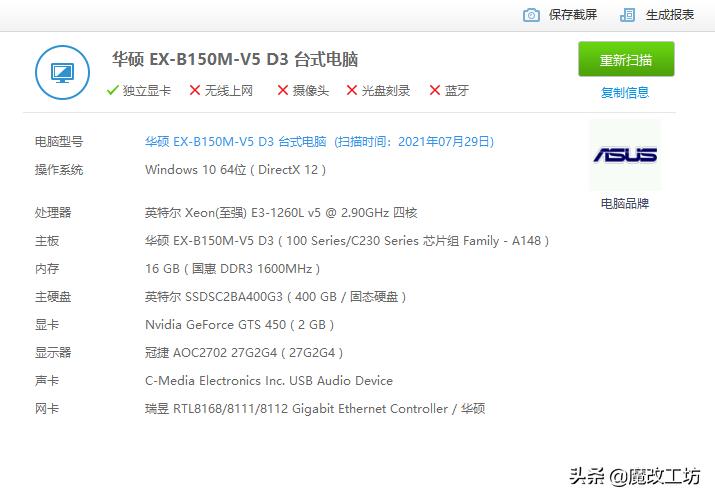Select the Windows 10 64位 ( DirectX 12 ) value
The image size is (715, 500).
tap(235, 170)
